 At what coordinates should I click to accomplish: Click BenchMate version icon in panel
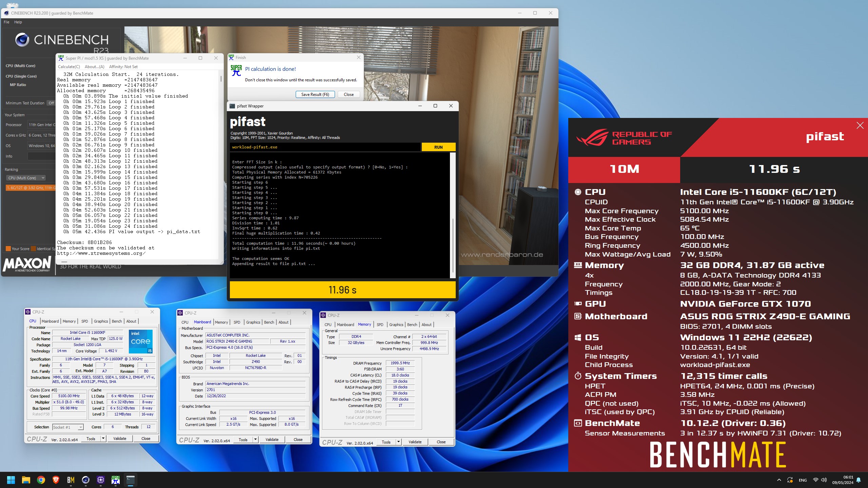(x=578, y=423)
